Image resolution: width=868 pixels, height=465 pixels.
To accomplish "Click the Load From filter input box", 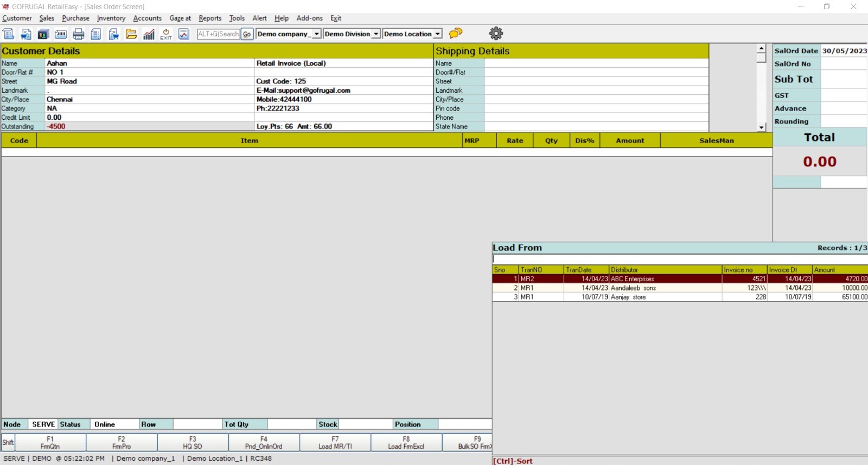I will pos(680,259).
